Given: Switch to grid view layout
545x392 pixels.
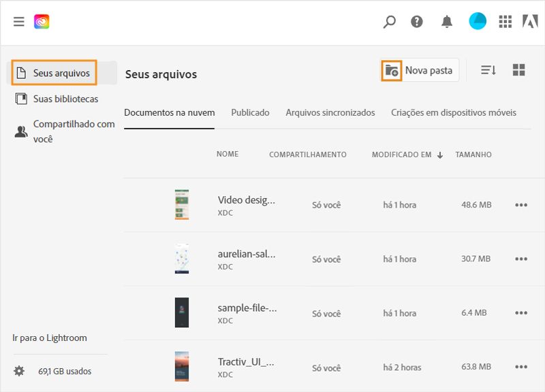Looking at the screenshot, I should pyautogui.click(x=519, y=69).
